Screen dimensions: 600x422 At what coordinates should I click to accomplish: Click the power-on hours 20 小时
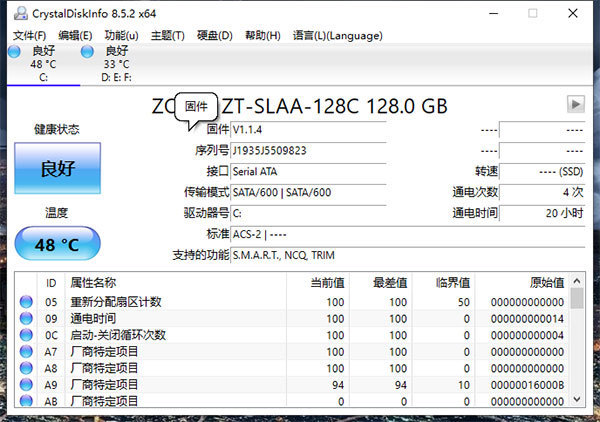[542, 213]
